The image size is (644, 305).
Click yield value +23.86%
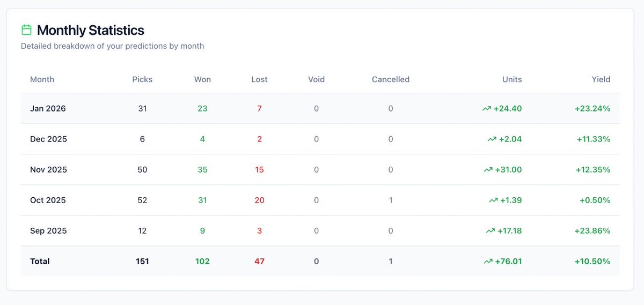click(592, 230)
